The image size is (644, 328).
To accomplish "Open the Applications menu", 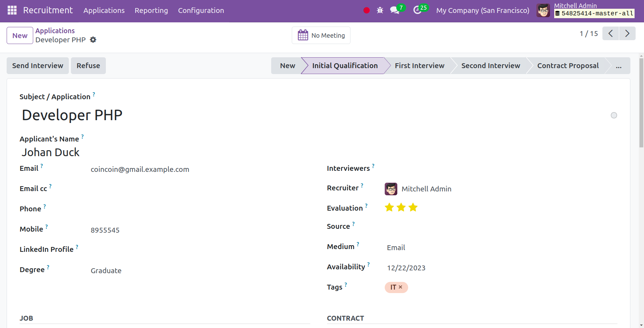I will pyautogui.click(x=104, y=10).
